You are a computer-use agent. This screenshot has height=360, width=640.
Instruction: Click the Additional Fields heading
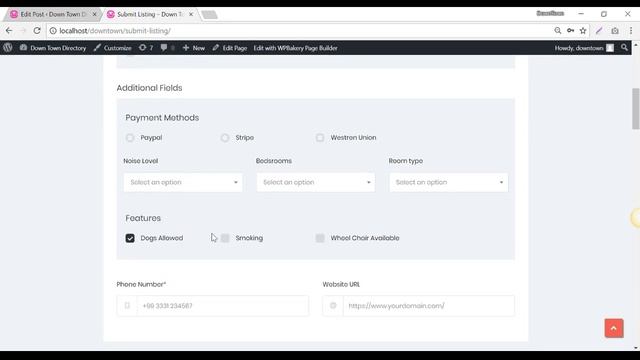click(149, 88)
